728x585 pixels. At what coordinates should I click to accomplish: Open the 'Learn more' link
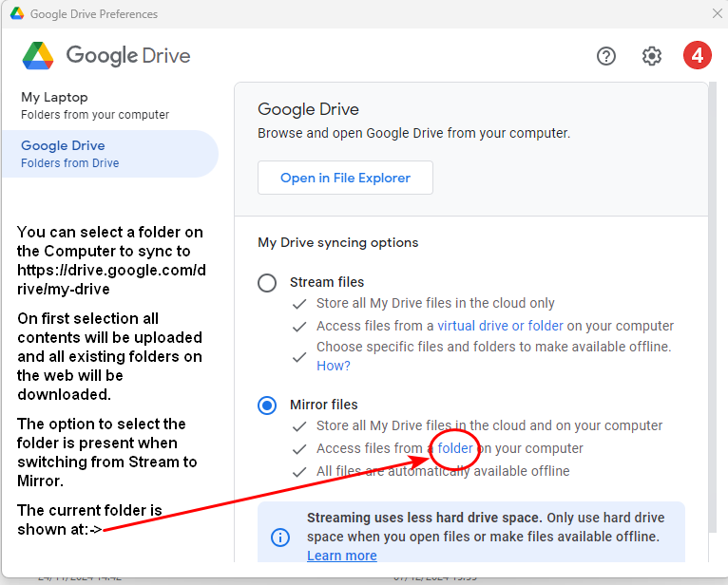[x=342, y=556]
